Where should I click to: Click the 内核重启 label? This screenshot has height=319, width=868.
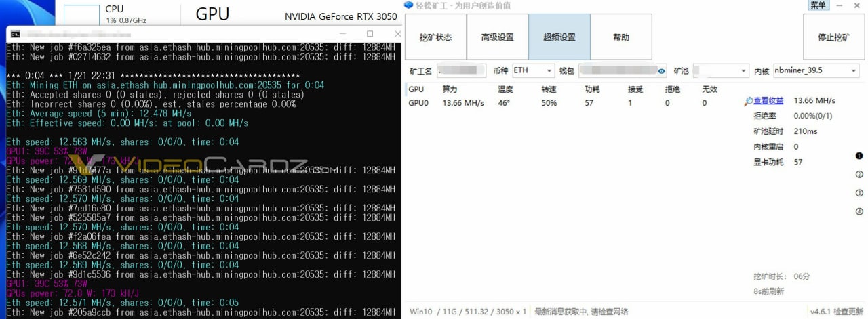(x=768, y=147)
